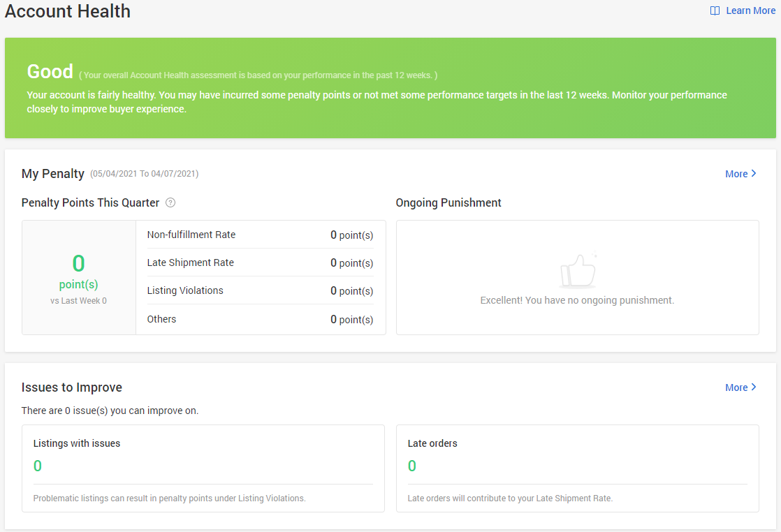Click the help icon next to Penalty Points This Quarter
Screen dimensions: 781x532
point(170,202)
